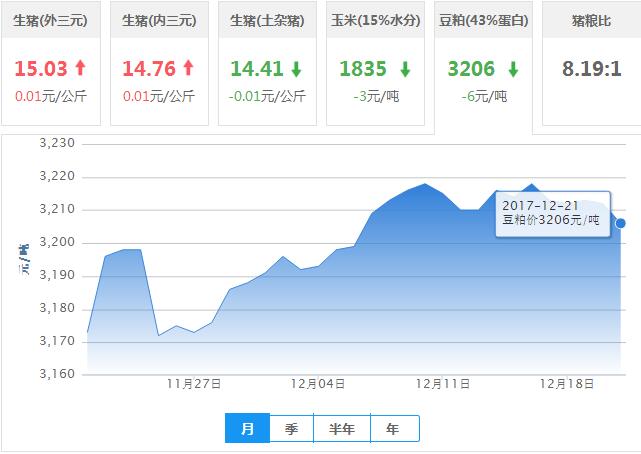641x454 pixels.
Task: Click the ratio value 8.19:1
Action: click(x=592, y=68)
